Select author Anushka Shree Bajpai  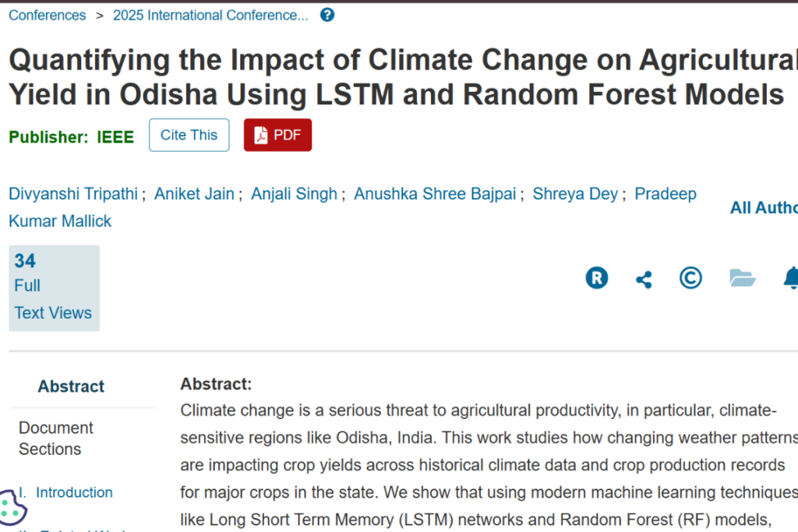[x=435, y=194]
